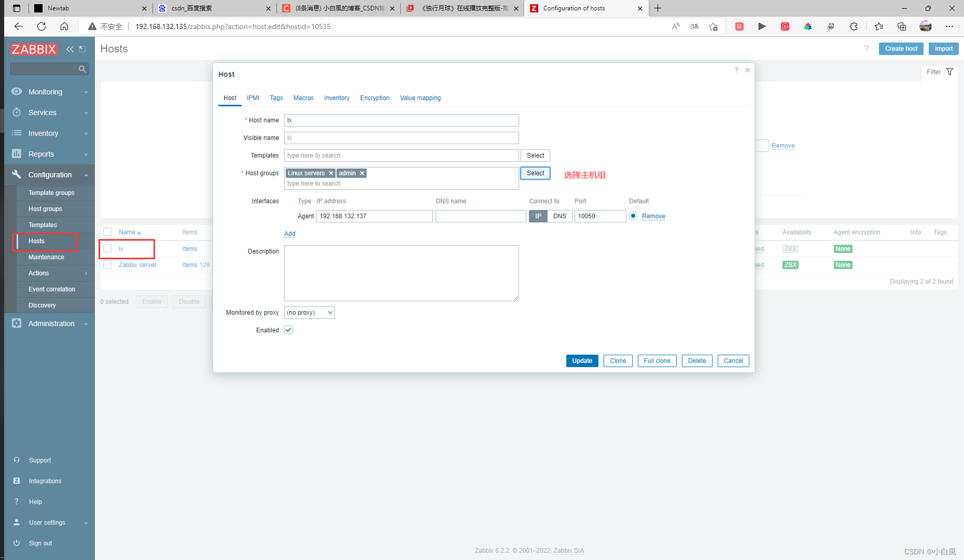Expand the Inventory menu section
This screenshot has height=560, width=964.
[x=86, y=133]
